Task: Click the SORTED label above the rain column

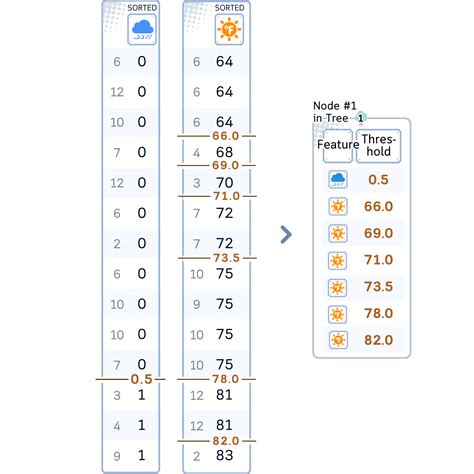Action: 142,8
